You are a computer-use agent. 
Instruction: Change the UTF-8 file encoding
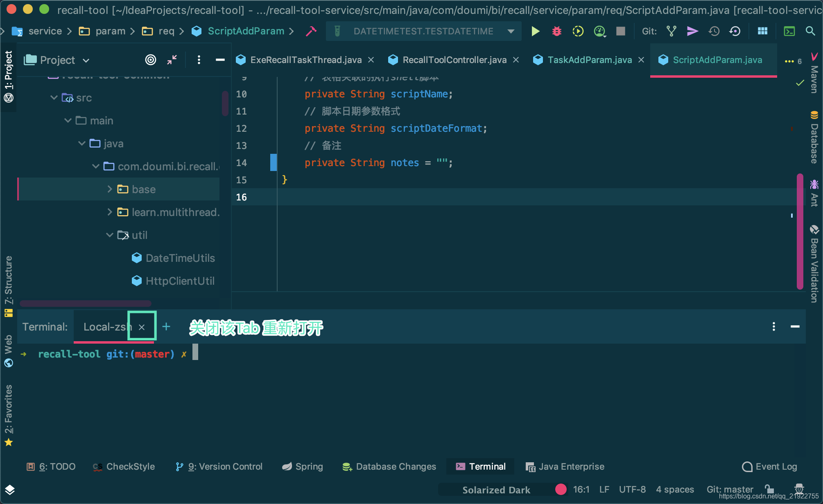(x=632, y=490)
